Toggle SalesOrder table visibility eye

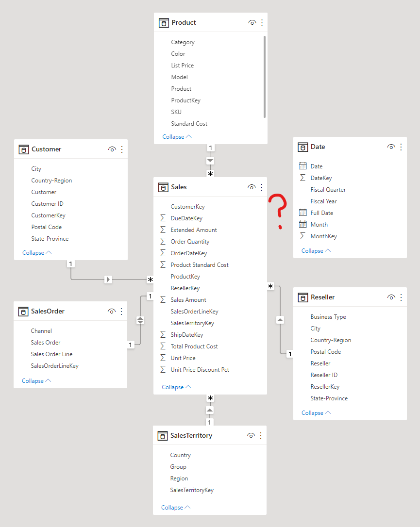click(112, 311)
